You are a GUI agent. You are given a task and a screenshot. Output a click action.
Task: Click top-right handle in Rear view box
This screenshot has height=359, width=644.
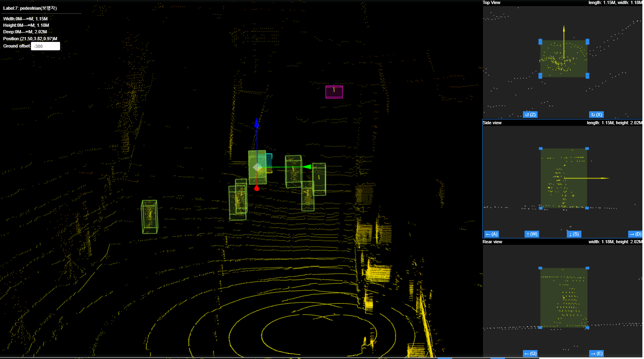pos(588,268)
